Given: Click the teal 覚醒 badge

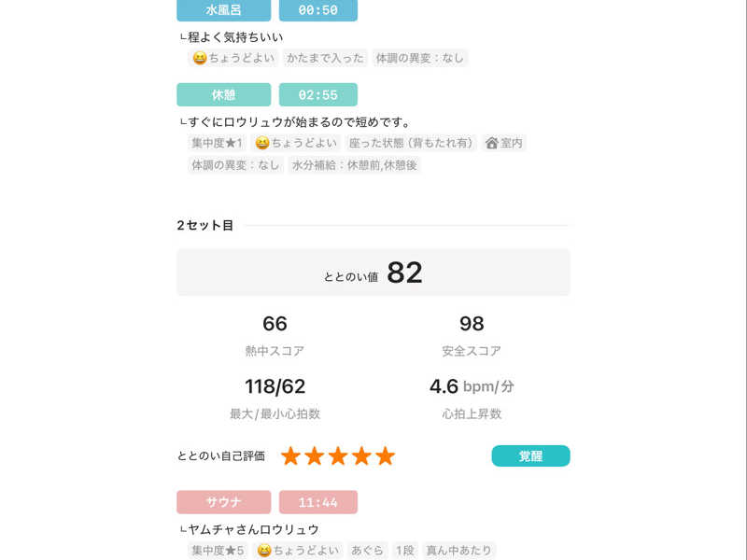Looking at the screenshot, I should 530,456.
